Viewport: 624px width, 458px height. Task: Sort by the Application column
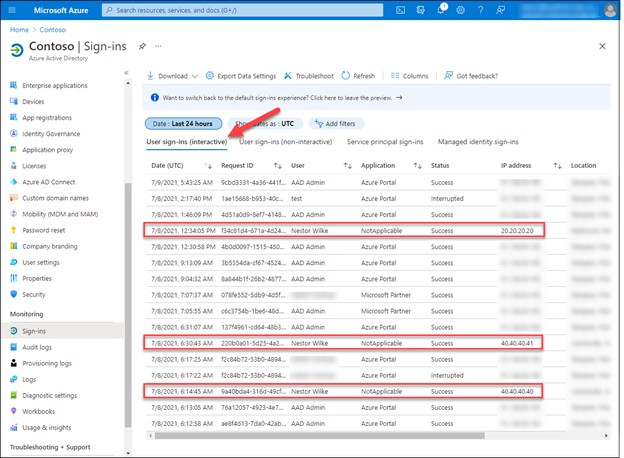pos(391,166)
